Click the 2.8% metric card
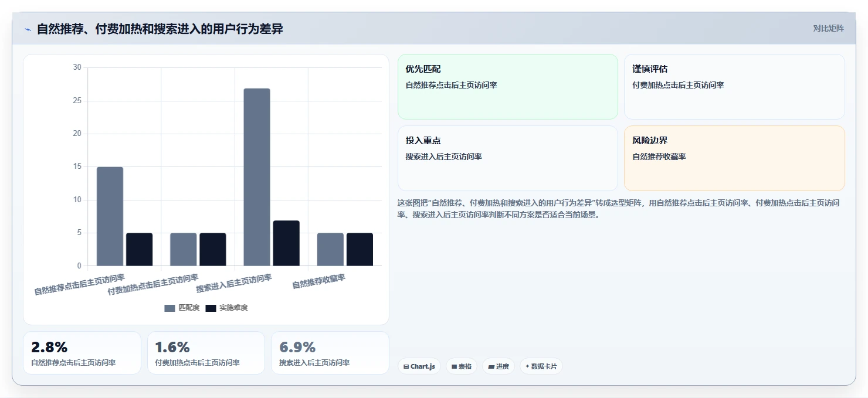Screen dimensions: 868x398 tap(82, 353)
